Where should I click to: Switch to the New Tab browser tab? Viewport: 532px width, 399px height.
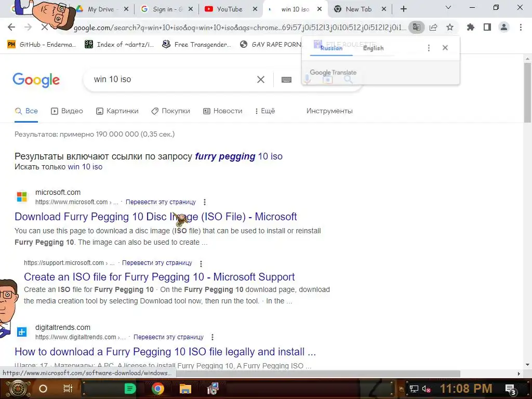[354, 9]
